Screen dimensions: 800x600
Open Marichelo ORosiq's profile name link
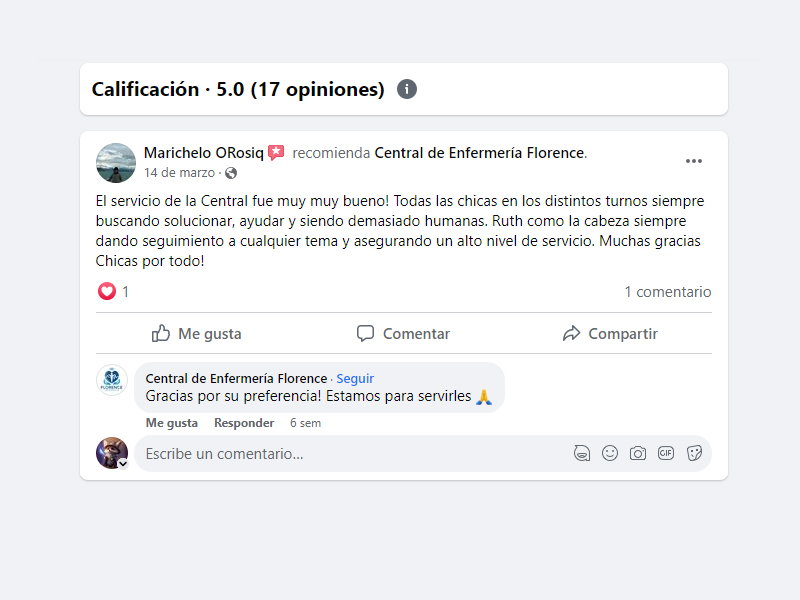point(204,153)
